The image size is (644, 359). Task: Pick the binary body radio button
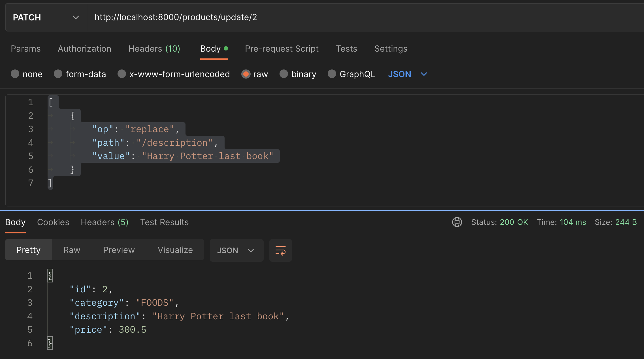(x=283, y=74)
